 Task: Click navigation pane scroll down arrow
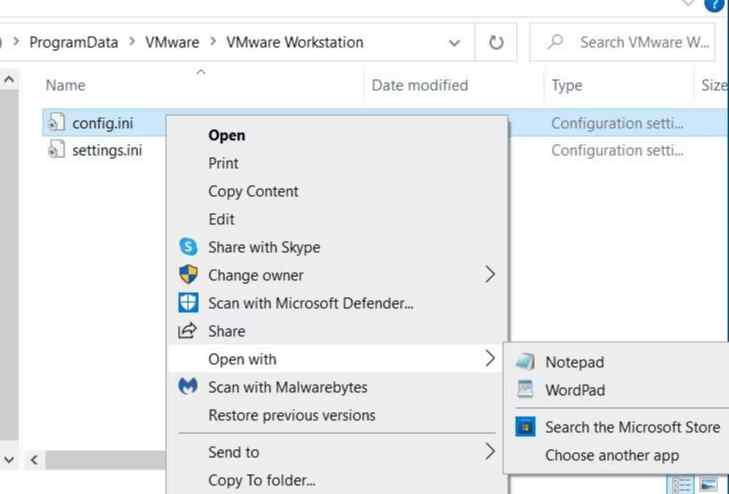click(9, 460)
